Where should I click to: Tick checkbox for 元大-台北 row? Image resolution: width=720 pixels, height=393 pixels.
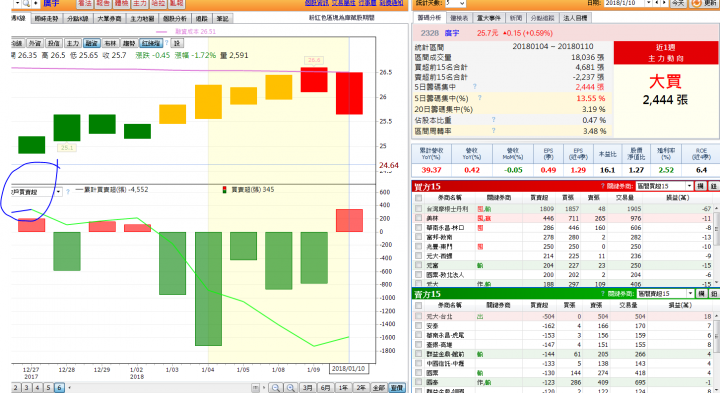tap(418, 316)
